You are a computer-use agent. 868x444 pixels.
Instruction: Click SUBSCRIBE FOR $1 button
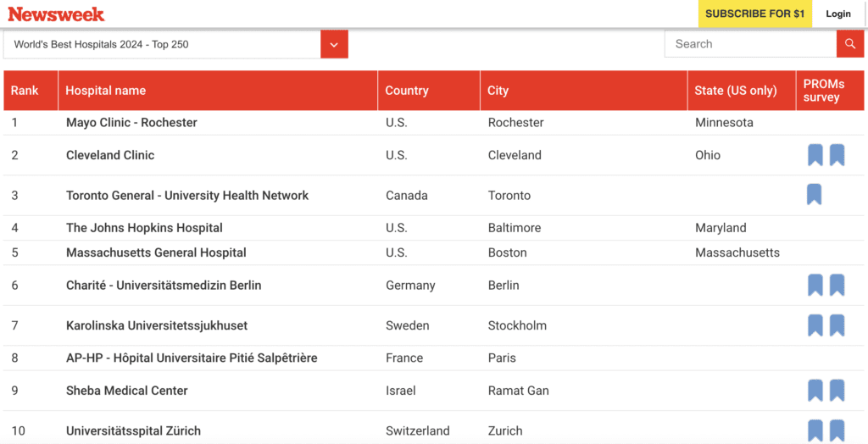pos(754,14)
